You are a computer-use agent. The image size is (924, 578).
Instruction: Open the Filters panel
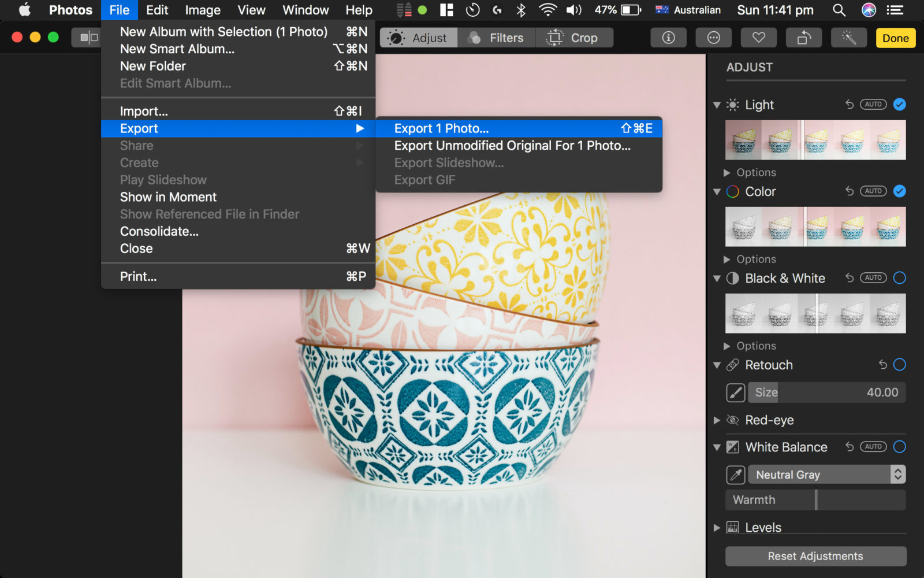(x=496, y=38)
